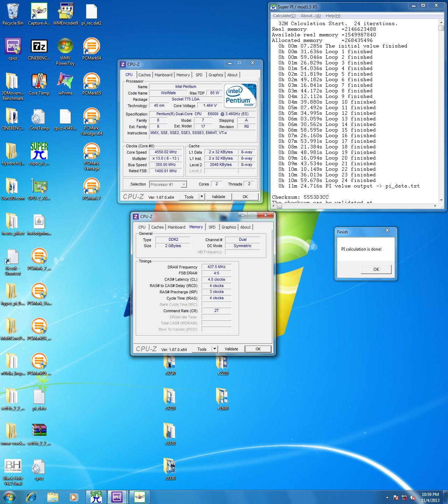Expand Tools dropdown arrow in lower CPU-Z

(215, 349)
